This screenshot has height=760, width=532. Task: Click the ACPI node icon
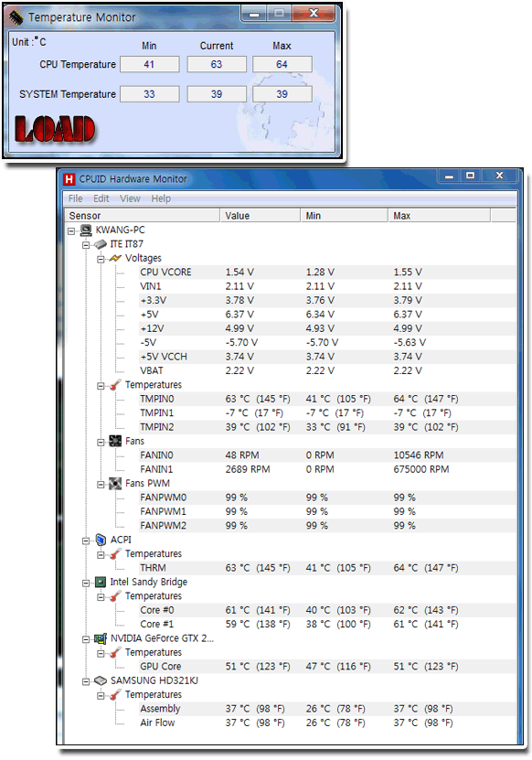[101, 540]
